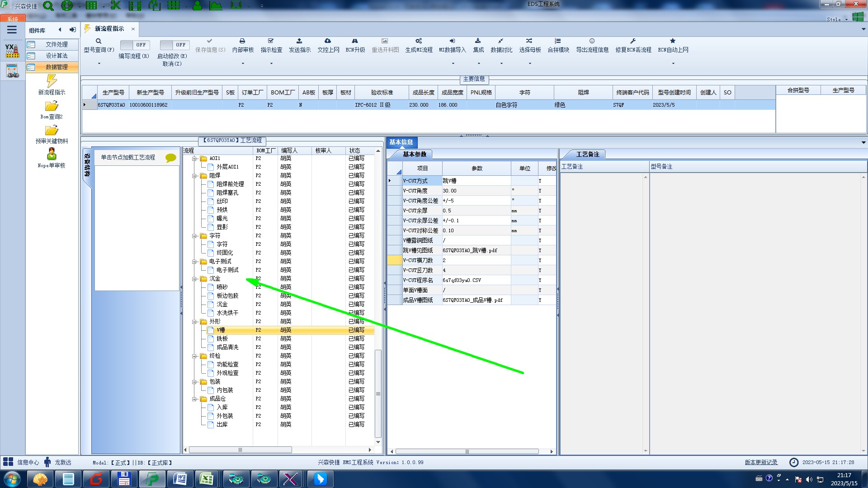Open 内部审核 printer icon
Screen dimensions: 868x488
click(242, 41)
